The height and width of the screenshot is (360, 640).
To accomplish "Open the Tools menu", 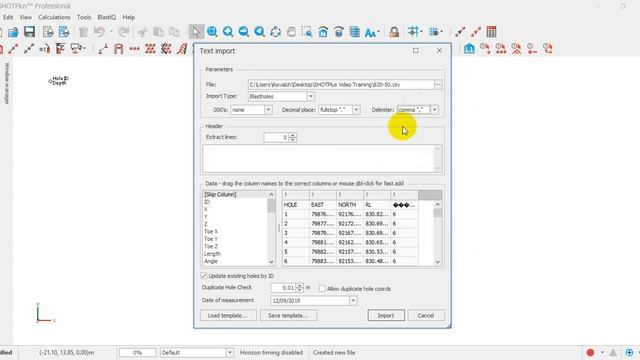I will pos(84,17).
